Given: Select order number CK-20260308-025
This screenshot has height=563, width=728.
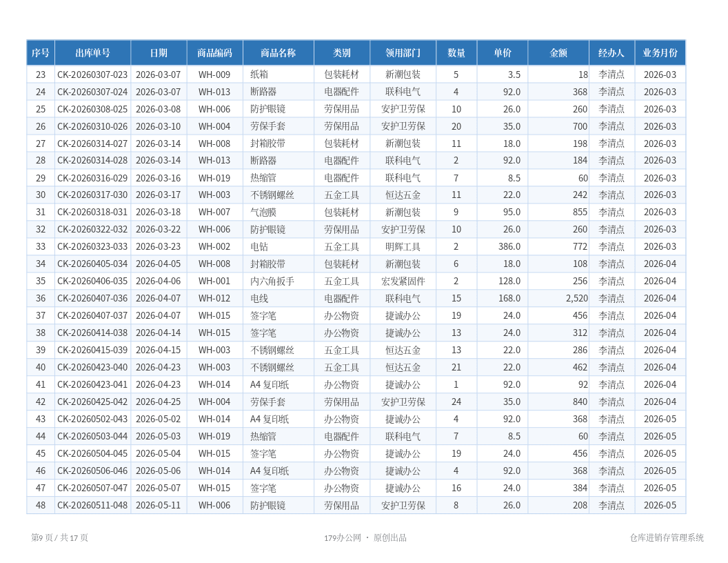Looking at the screenshot, I should tap(92, 109).
